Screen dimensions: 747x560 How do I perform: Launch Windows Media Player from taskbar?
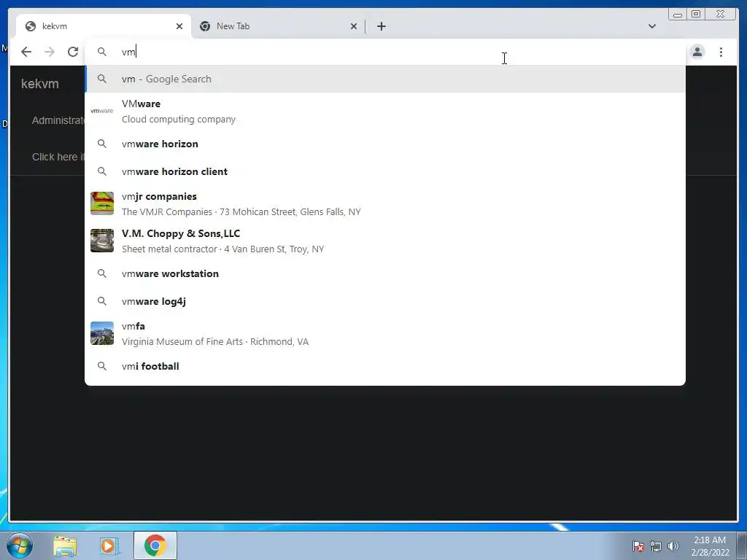(x=109, y=546)
